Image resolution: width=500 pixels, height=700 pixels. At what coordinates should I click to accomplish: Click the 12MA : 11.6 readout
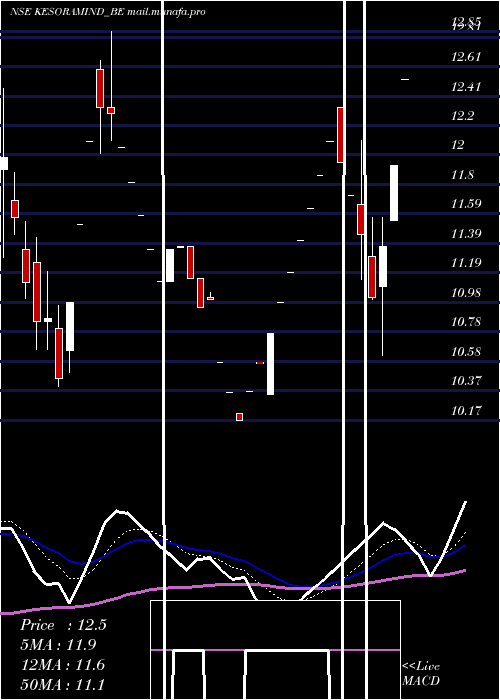(x=63, y=665)
